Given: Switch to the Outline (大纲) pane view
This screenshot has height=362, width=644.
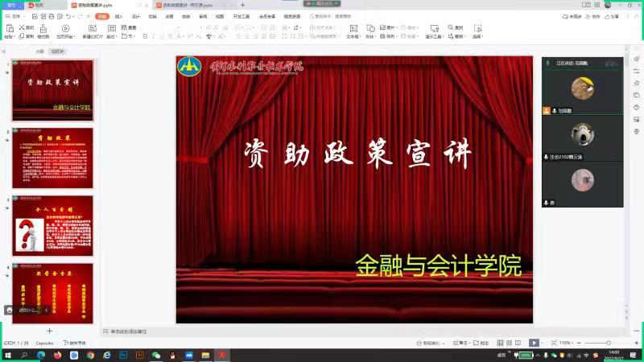Looking at the screenshot, I should point(39,51).
